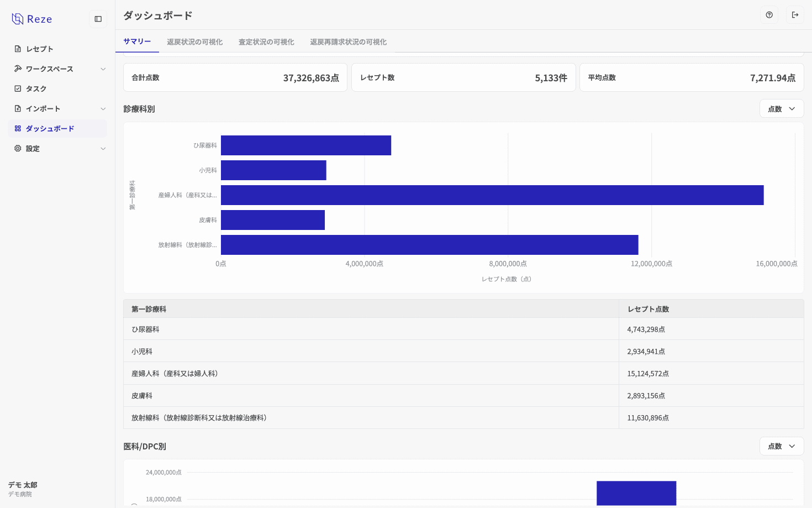Click the ダッシュボード grid icon in the sidebar
Viewport: 812px width, 508px height.
point(18,129)
